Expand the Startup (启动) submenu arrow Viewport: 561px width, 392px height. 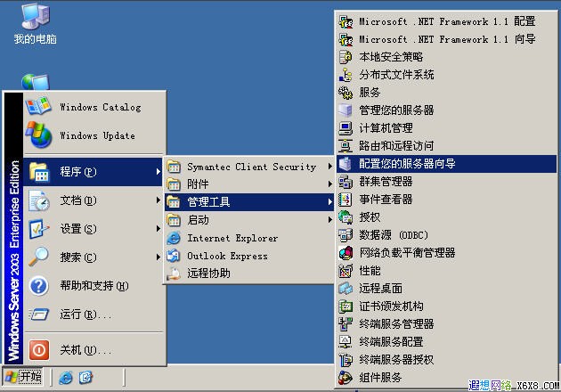[329, 219]
